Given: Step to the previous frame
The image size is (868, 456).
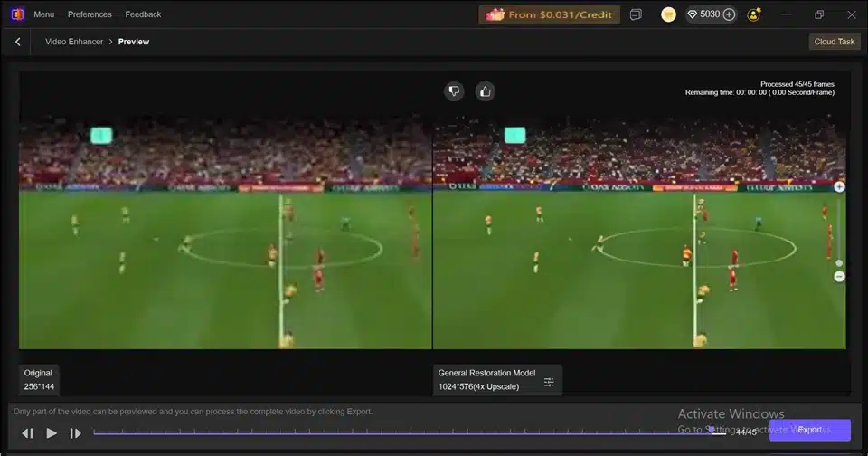Looking at the screenshot, I should point(27,433).
